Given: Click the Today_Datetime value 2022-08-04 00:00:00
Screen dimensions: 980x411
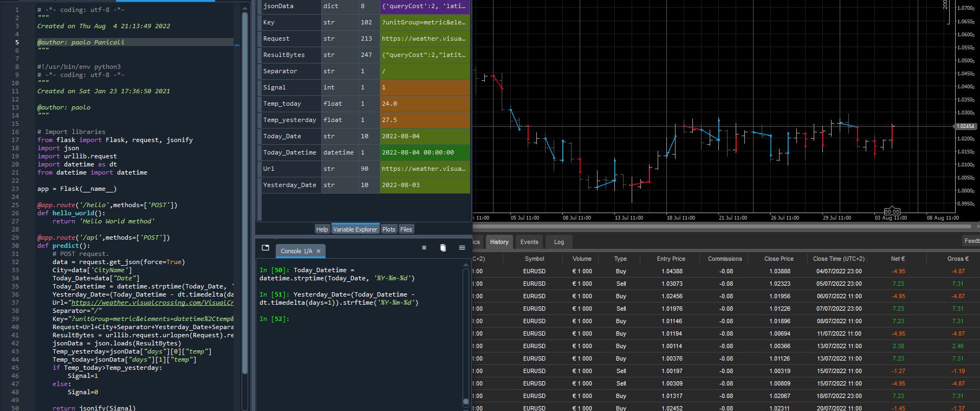Looking at the screenshot, I should point(418,152).
